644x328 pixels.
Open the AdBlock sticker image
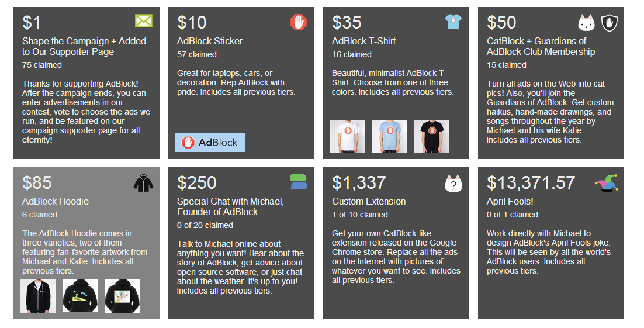click(210, 142)
